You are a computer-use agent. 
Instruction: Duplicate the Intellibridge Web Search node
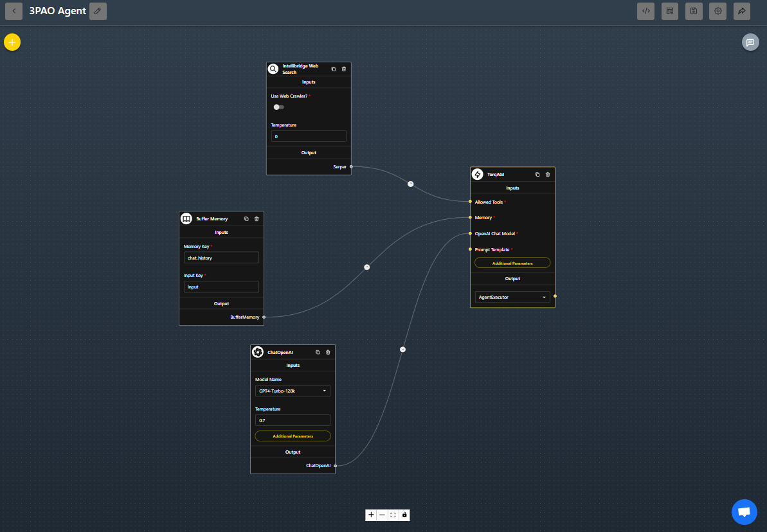(333, 69)
